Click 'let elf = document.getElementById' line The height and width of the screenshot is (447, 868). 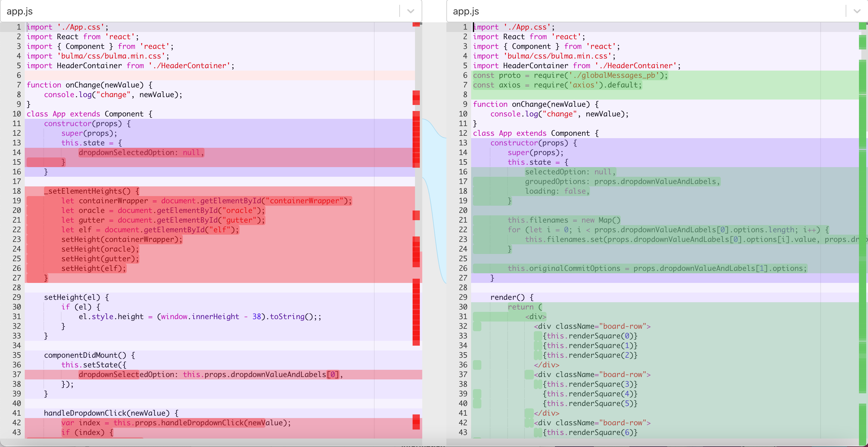[150, 230]
